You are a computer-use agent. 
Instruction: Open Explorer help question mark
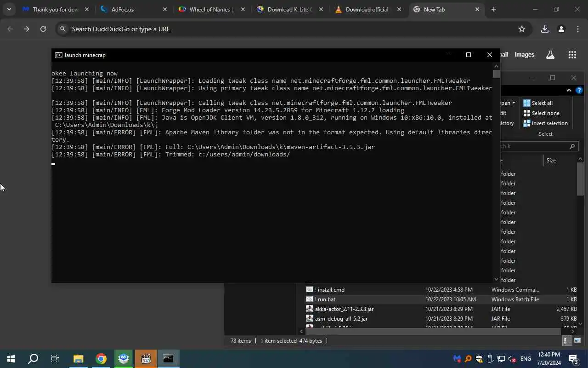coord(579,90)
